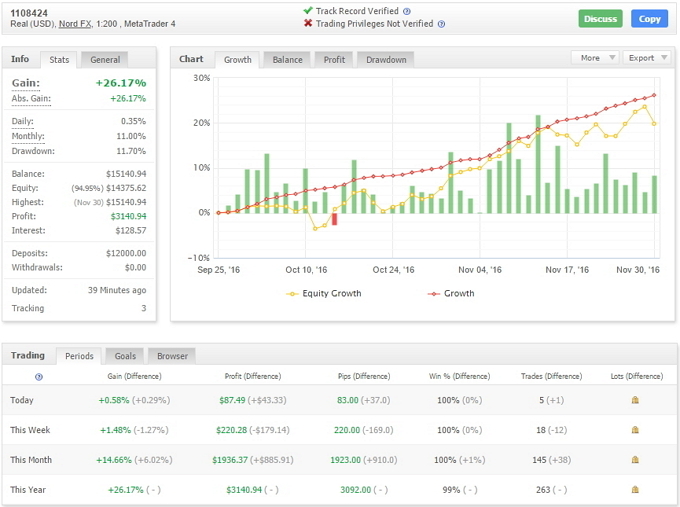
Task: Click the This Month row label
Action: tap(31, 460)
